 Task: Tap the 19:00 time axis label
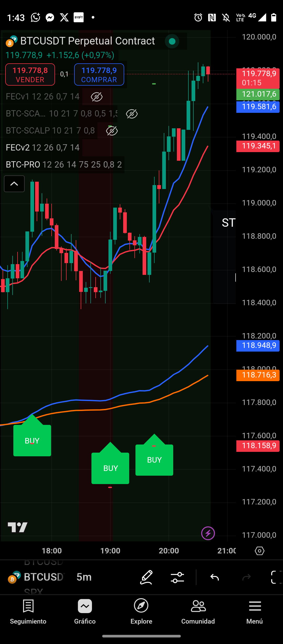point(110,551)
